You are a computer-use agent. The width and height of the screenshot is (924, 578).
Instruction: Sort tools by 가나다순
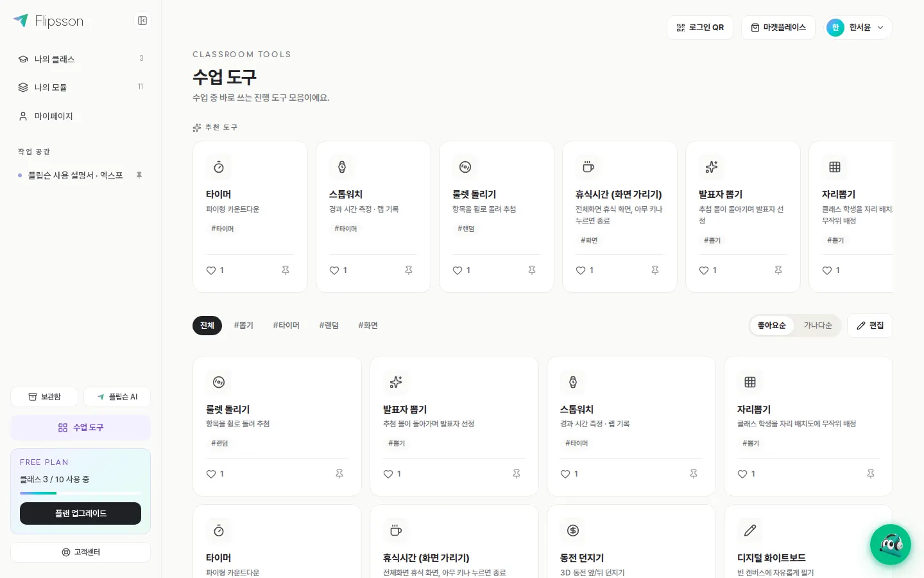coord(817,326)
